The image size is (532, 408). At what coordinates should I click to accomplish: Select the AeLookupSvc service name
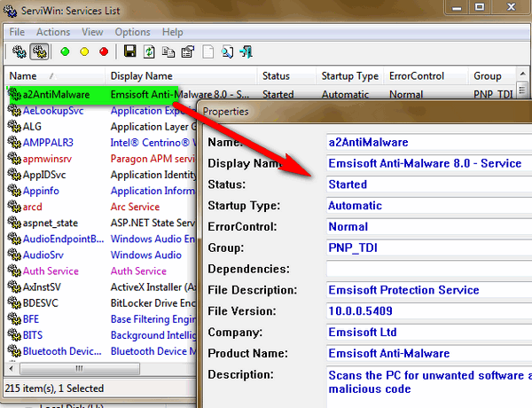tap(53, 110)
